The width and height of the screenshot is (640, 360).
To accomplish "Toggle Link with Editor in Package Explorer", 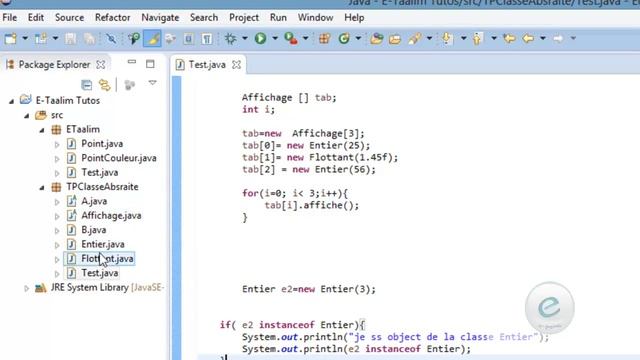I will (x=105, y=84).
